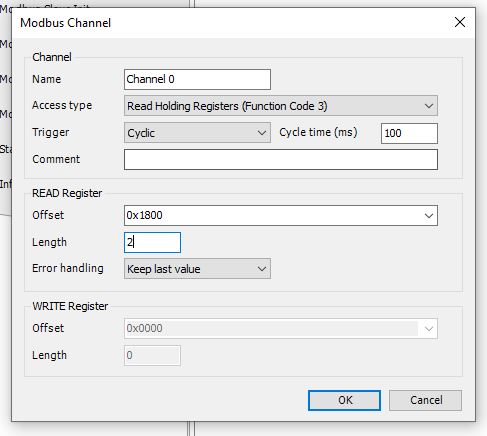Viewport: 487px width, 436px height.
Task: Dismiss the dialog using Cancel
Action: (x=425, y=400)
